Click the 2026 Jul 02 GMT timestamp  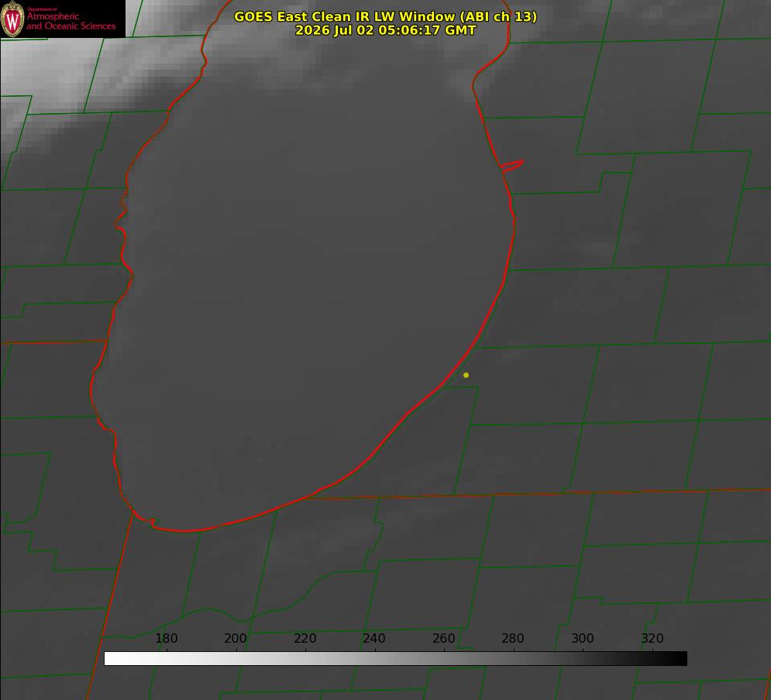coord(386,30)
